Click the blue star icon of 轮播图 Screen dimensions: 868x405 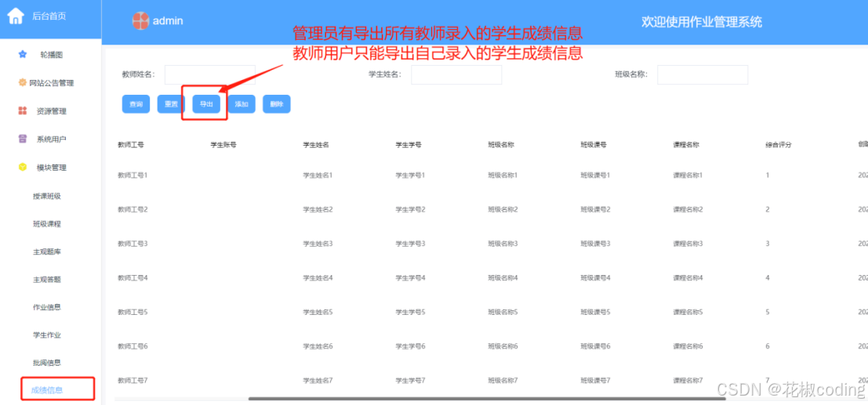tap(23, 54)
